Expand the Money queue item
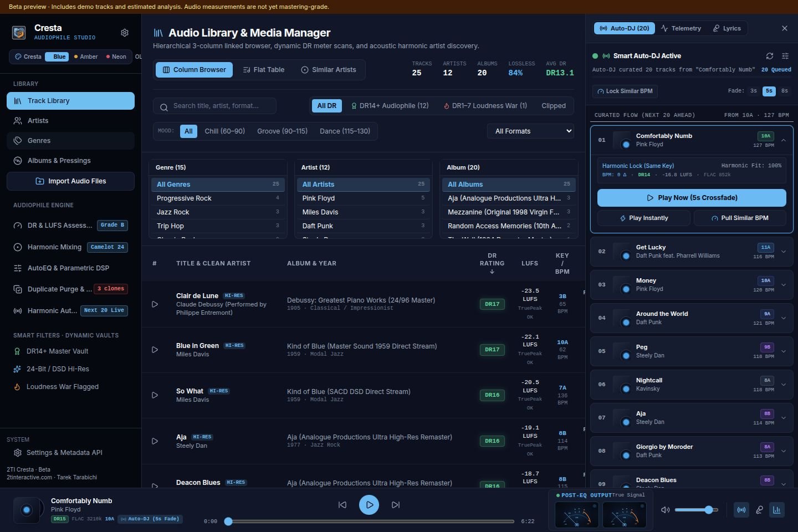This screenshot has height=532, width=798. 784,285
